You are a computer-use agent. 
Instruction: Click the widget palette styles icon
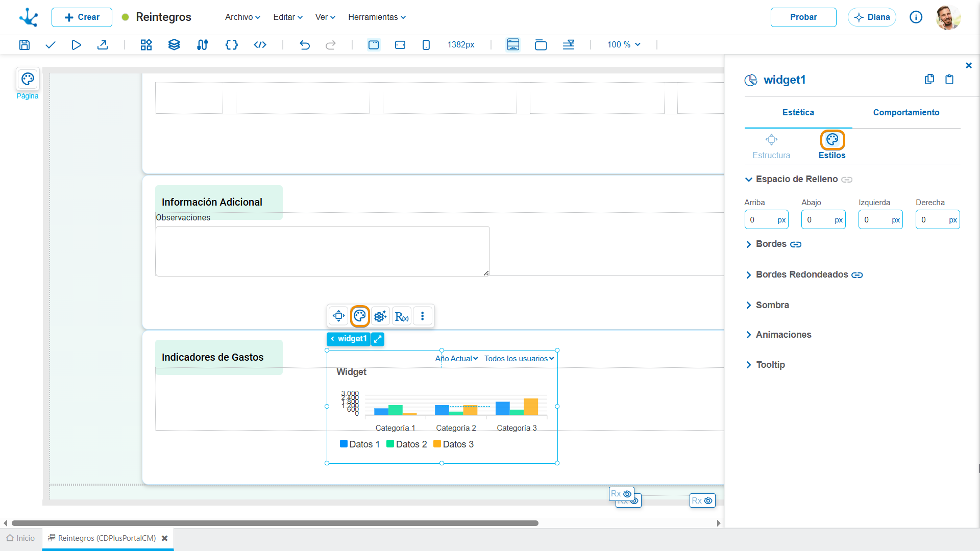point(360,316)
